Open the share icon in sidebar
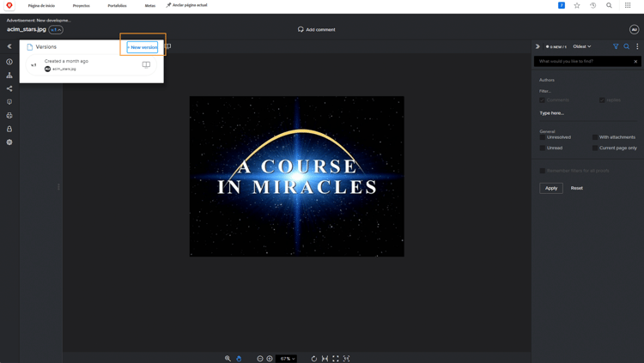The width and height of the screenshot is (644, 363). point(9,88)
